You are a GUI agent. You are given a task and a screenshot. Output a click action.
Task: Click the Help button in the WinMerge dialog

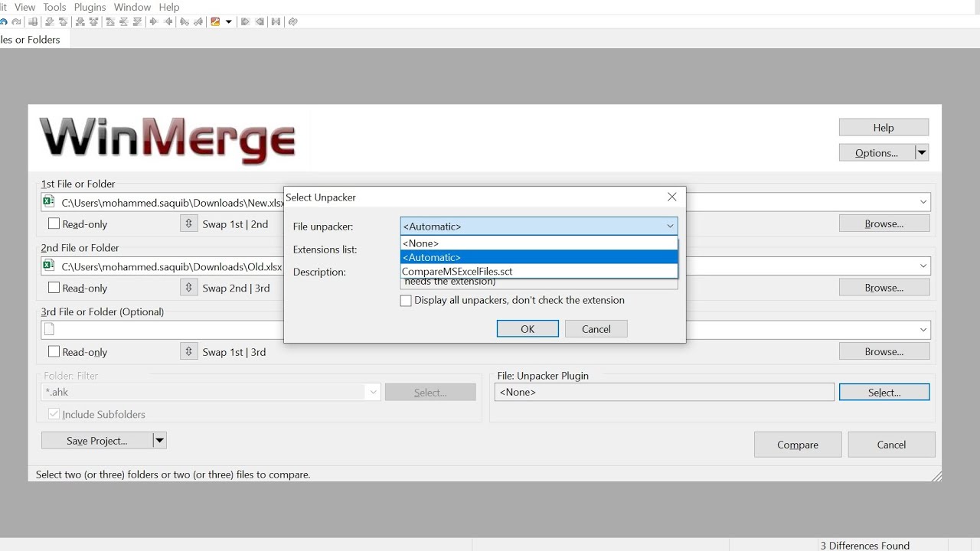(884, 127)
